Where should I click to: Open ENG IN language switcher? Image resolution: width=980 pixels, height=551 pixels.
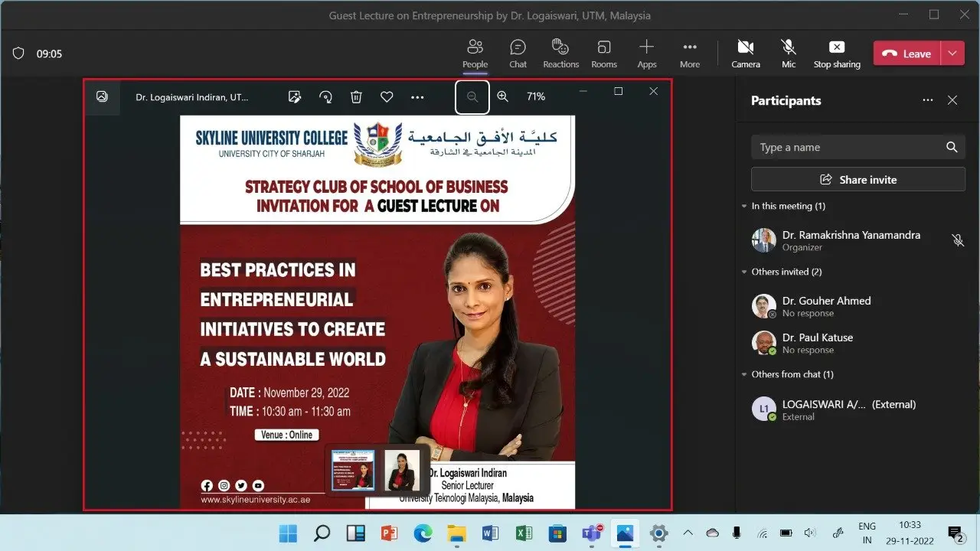pos(867,533)
